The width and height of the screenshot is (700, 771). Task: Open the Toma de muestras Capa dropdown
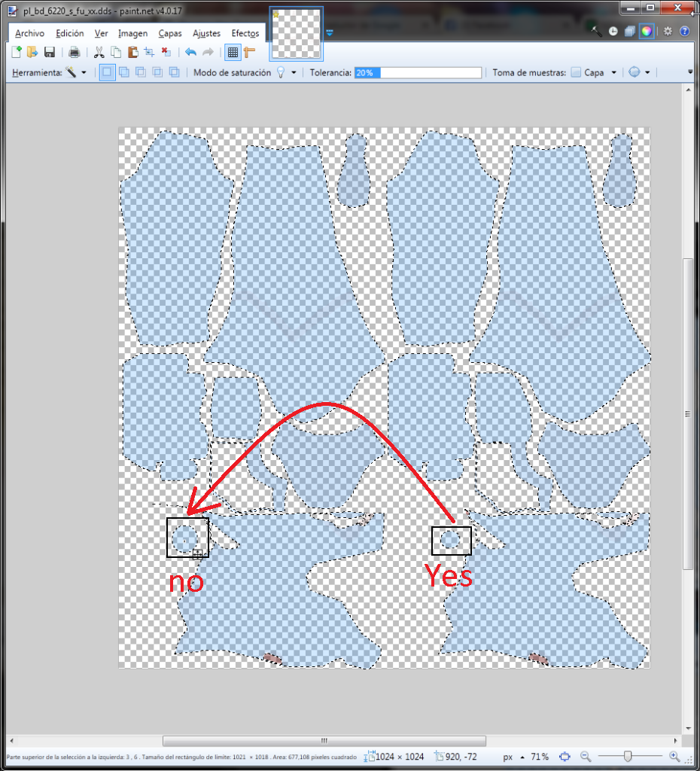[613, 73]
